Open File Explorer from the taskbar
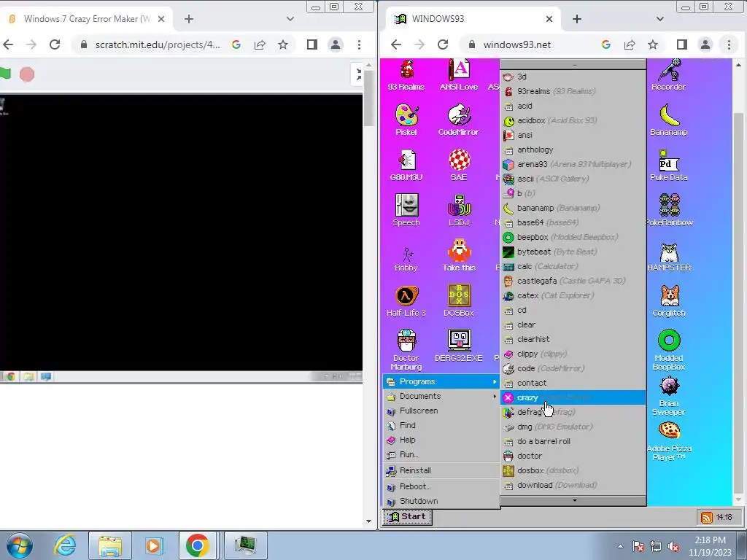The width and height of the screenshot is (747, 560). click(110, 545)
